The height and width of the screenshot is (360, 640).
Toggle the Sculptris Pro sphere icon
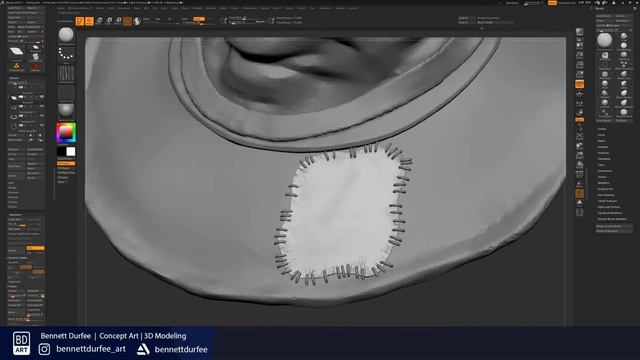(137, 21)
